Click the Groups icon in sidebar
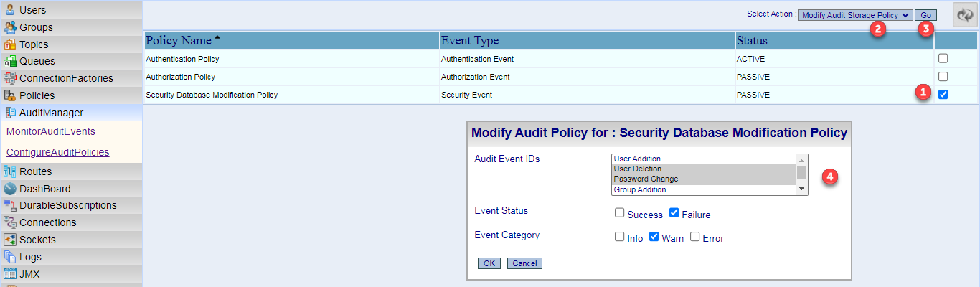 pos(10,27)
